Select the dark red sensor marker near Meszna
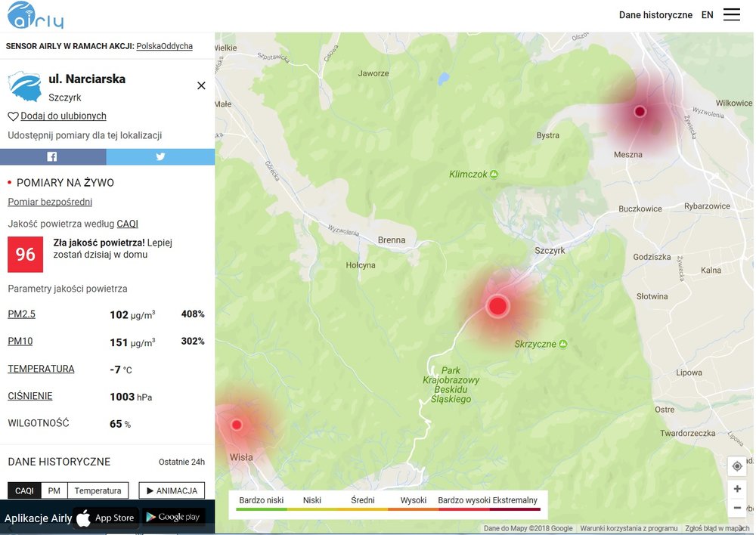 click(x=640, y=111)
